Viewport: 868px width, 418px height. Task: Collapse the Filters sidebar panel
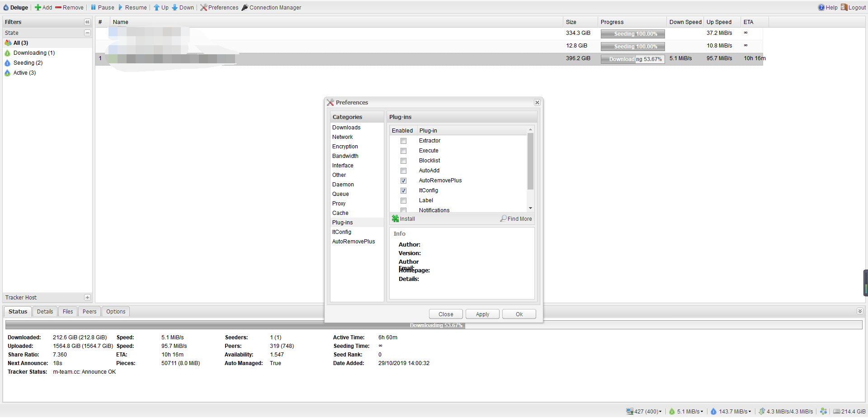tap(87, 22)
